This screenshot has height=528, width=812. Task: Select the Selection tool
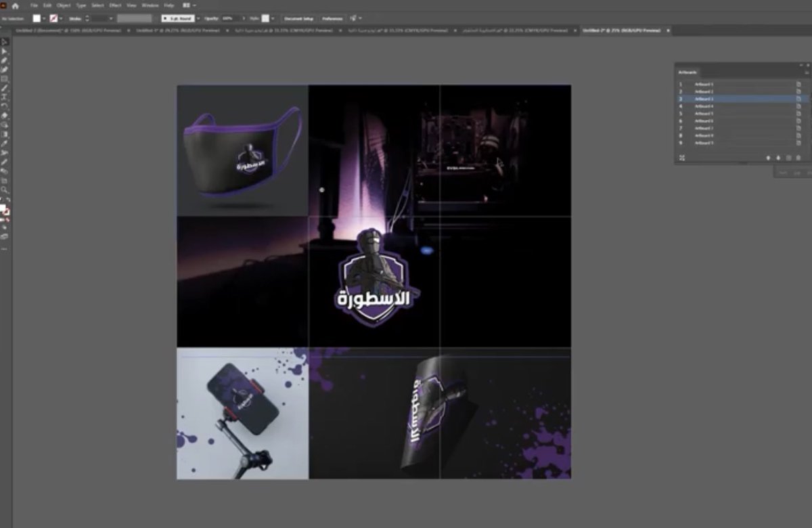coord(5,43)
